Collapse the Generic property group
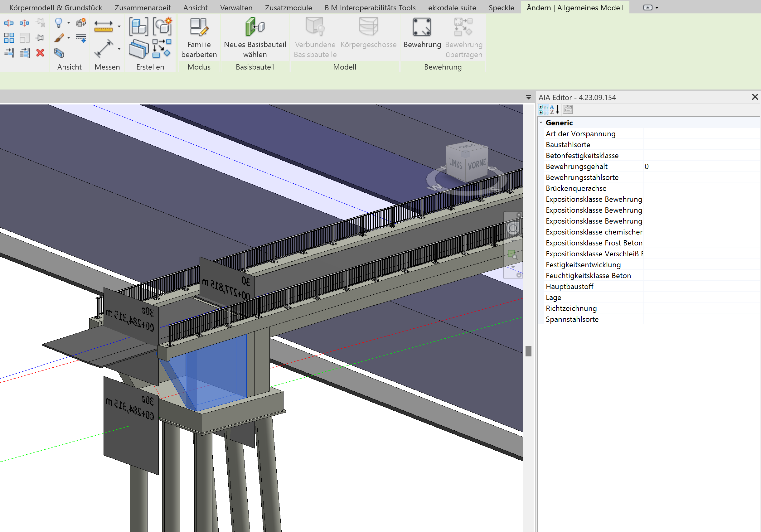761x532 pixels. [x=540, y=123]
